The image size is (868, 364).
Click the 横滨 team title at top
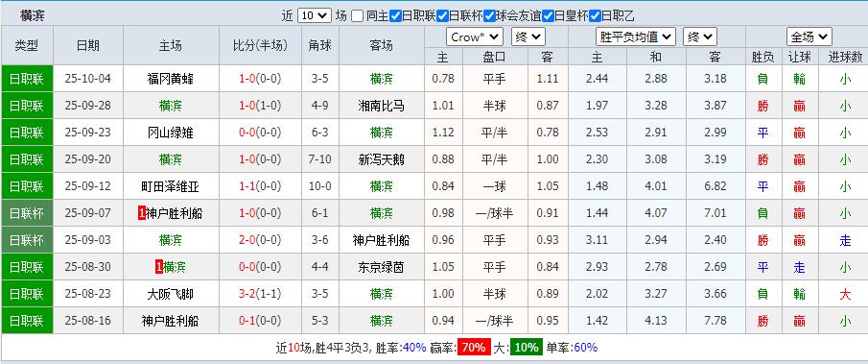(32, 15)
